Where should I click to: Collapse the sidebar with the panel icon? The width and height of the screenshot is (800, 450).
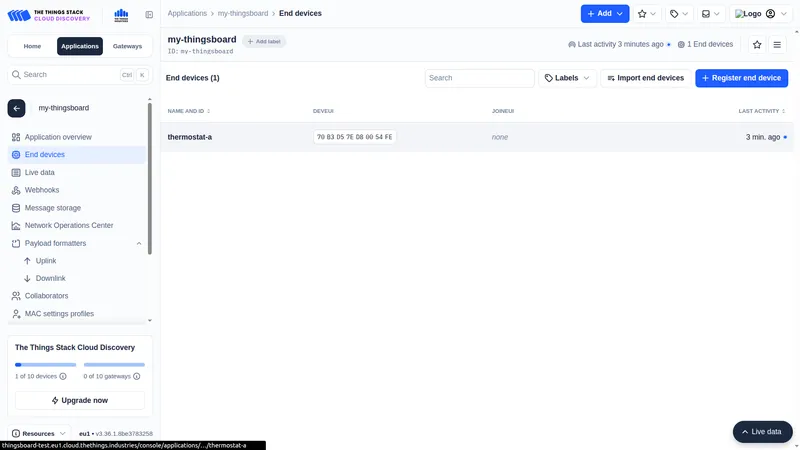click(x=149, y=15)
